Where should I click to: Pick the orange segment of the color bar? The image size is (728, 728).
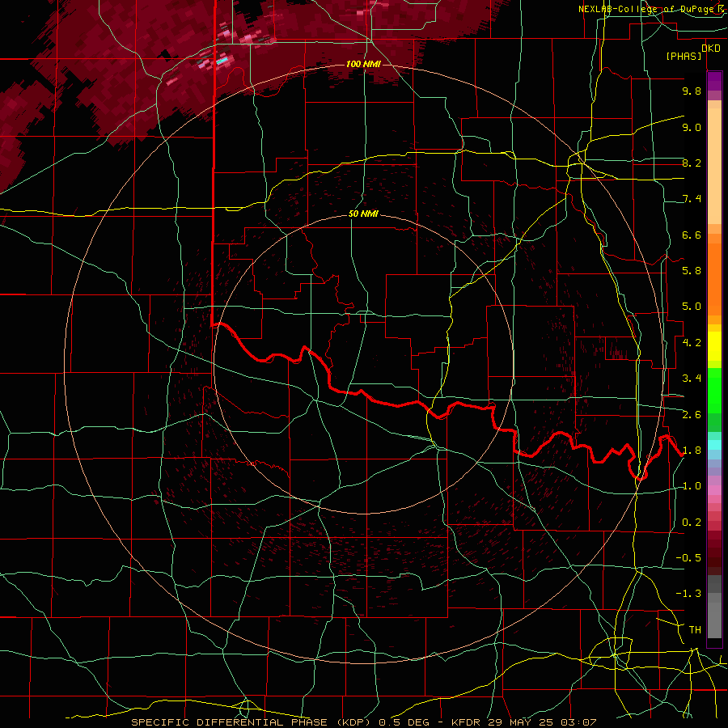pyautogui.click(x=714, y=278)
